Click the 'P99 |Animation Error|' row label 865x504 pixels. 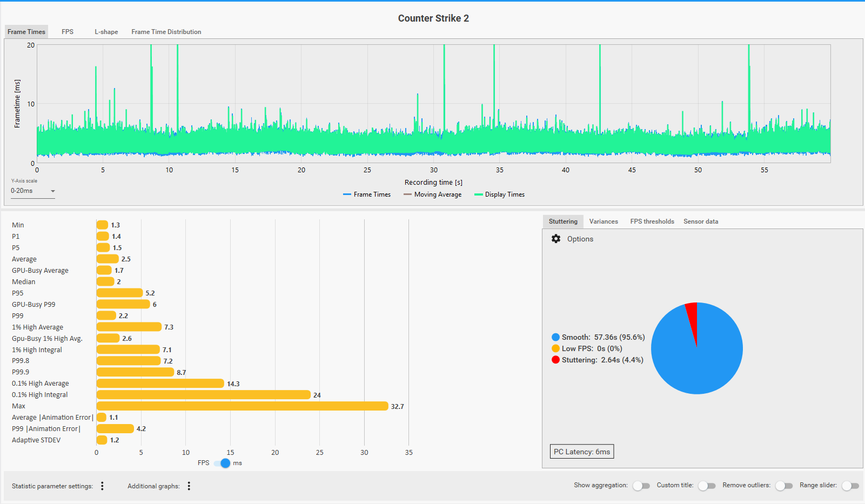point(46,429)
